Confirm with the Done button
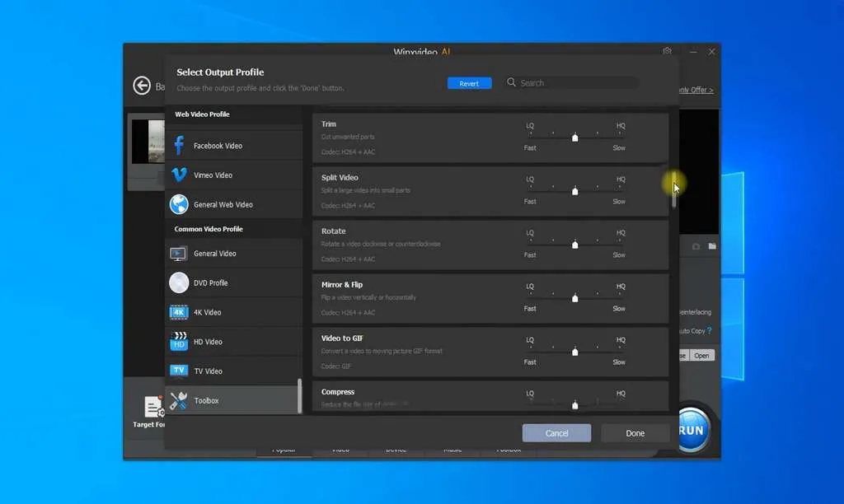Image resolution: width=844 pixels, height=504 pixels. click(x=635, y=432)
